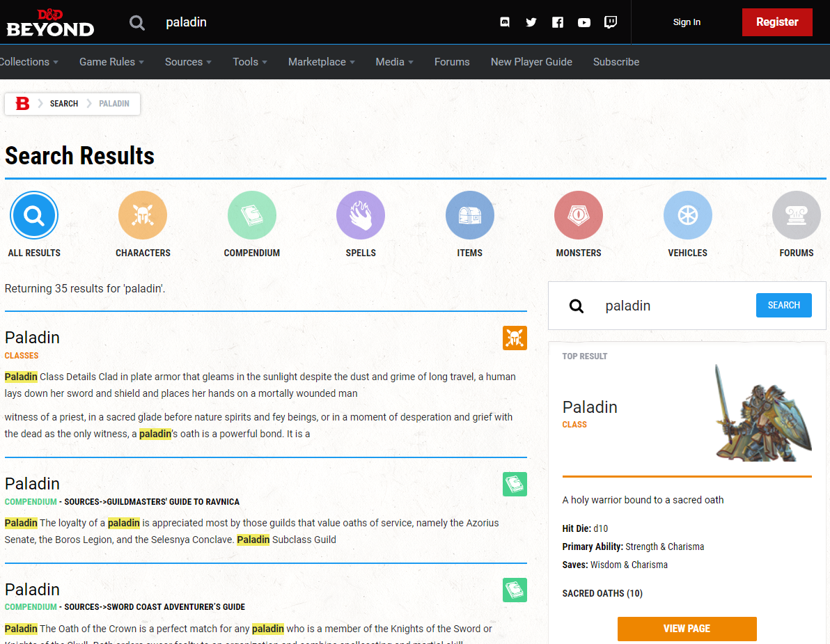830x644 pixels.
Task: Filter results by Vehicles icon
Action: click(x=688, y=215)
